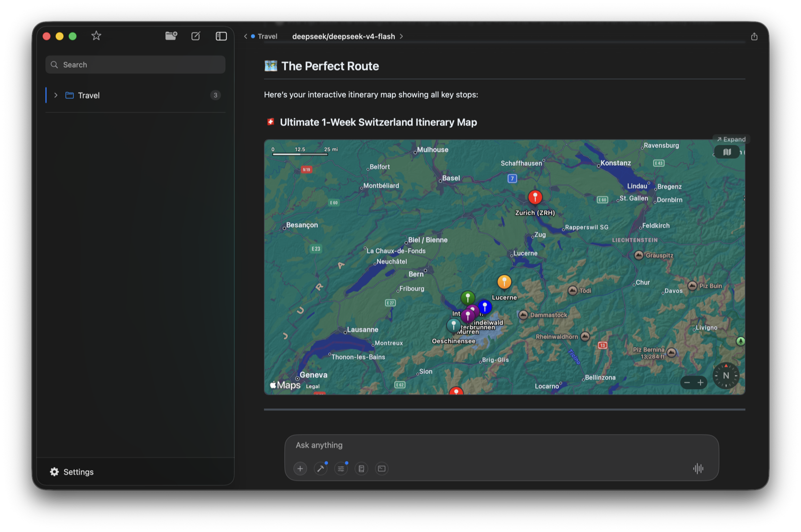Start voice input with waveform icon
Screen dimensions: 801x532
click(x=698, y=468)
